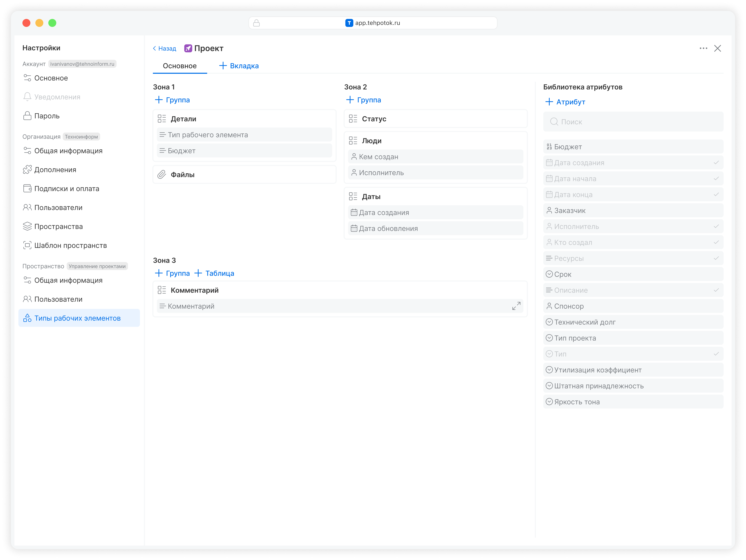This screenshot has width=746, height=560.
Task: Click the purple rocket Проект icon
Action: coord(188,48)
